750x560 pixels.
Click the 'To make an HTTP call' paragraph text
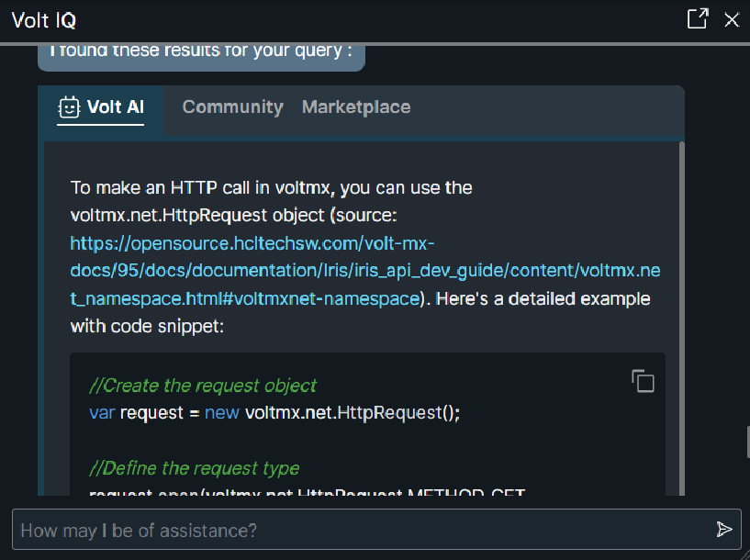pos(271,188)
